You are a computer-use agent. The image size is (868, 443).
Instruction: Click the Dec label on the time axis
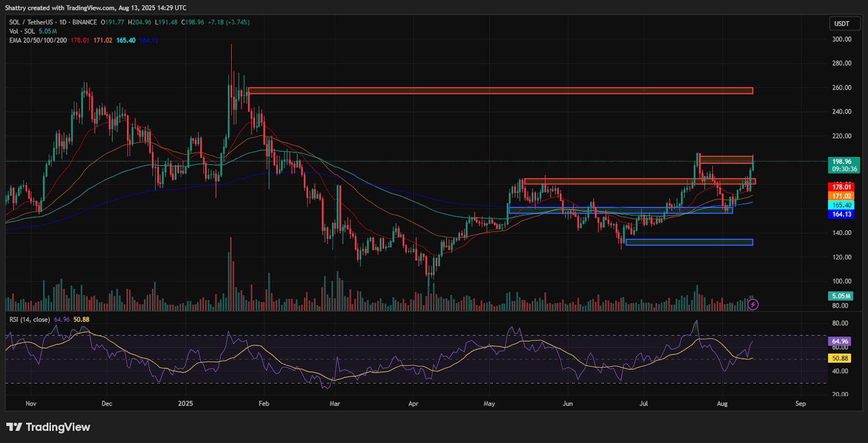pyautogui.click(x=107, y=403)
